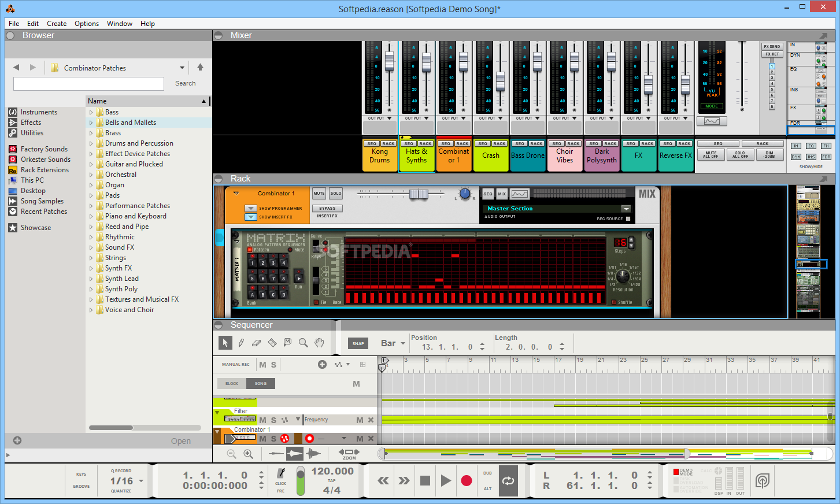This screenshot has height=504, width=840.
Task: Open the Edit menu
Action: [x=33, y=24]
